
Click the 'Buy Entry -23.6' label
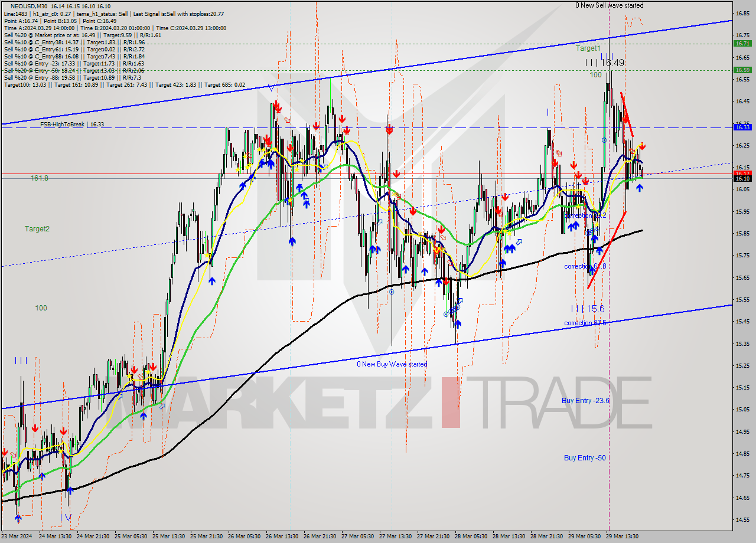[x=585, y=400]
